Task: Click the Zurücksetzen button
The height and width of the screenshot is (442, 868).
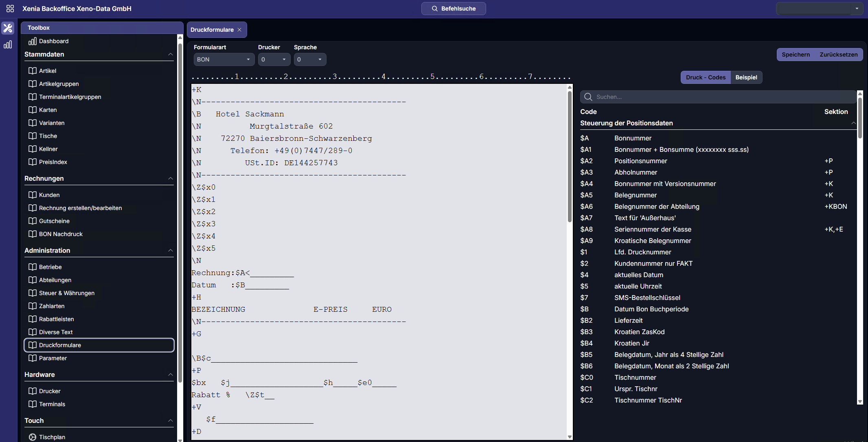Action: 838,55
